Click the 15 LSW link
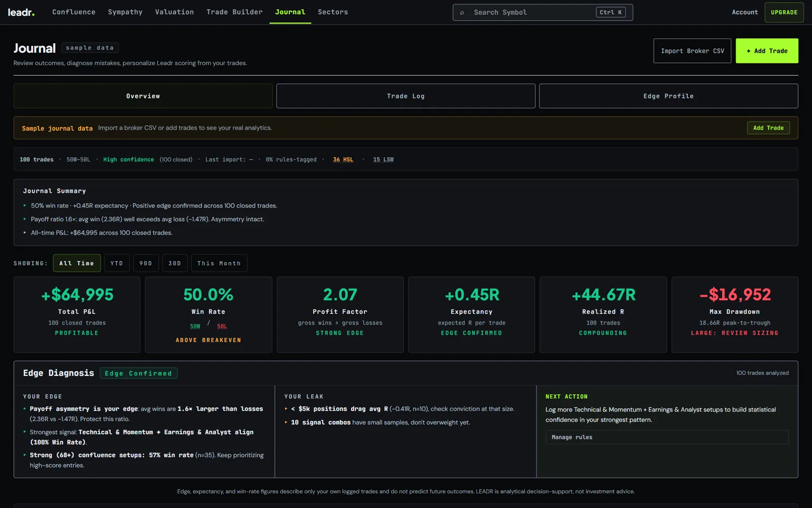Image resolution: width=812 pixels, height=508 pixels. click(x=383, y=160)
